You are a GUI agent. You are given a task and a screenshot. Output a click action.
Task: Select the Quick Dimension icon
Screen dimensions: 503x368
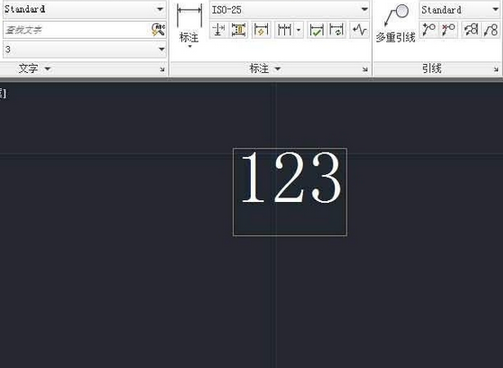click(261, 30)
